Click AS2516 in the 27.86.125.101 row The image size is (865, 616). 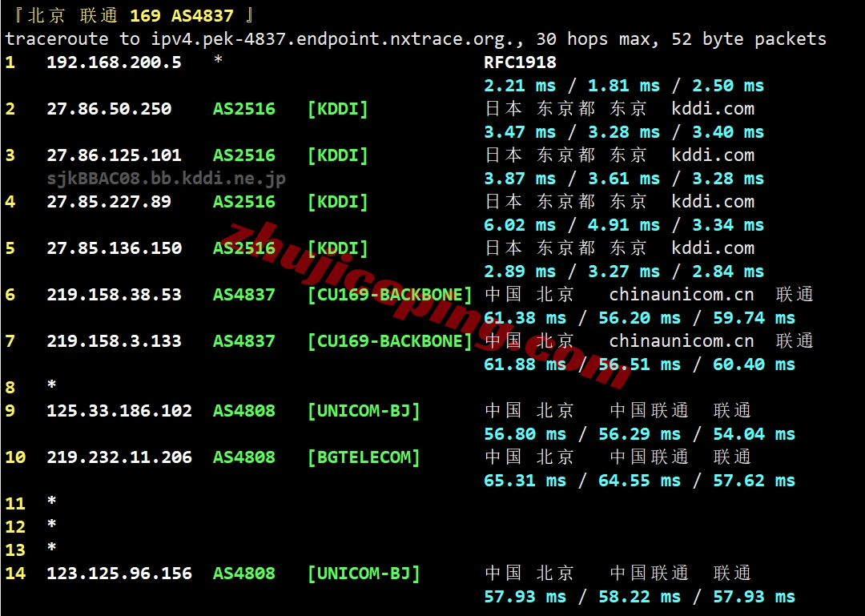pos(243,155)
